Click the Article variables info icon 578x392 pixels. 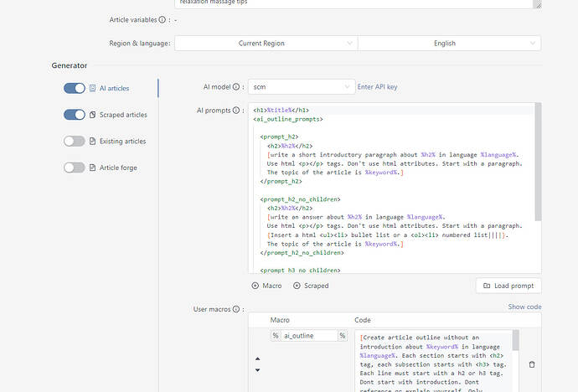click(x=163, y=20)
